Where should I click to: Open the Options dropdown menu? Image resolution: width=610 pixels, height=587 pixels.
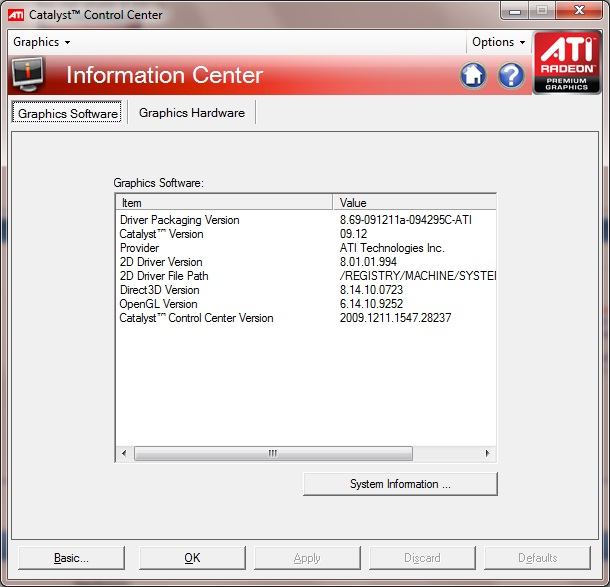coord(498,42)
